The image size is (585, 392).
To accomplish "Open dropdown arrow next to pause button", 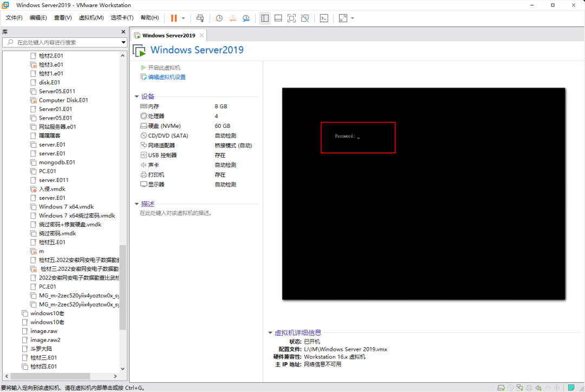I will (x=183, y=18).
